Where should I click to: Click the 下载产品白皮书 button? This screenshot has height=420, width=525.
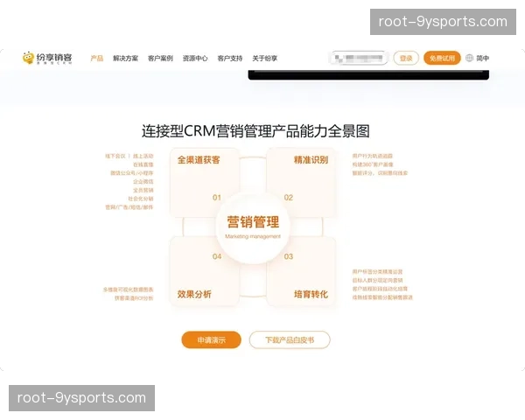click(290, 340)
